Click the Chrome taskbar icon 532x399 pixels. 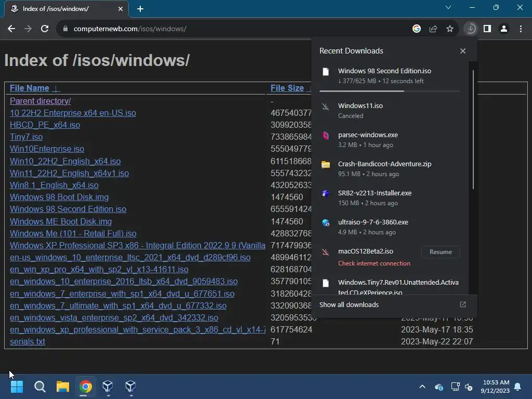point(86,387)
